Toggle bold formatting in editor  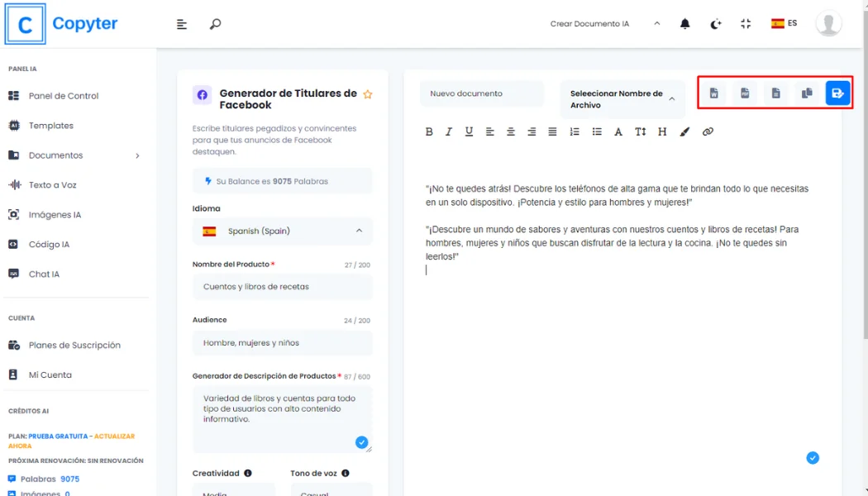click(429, 131)
